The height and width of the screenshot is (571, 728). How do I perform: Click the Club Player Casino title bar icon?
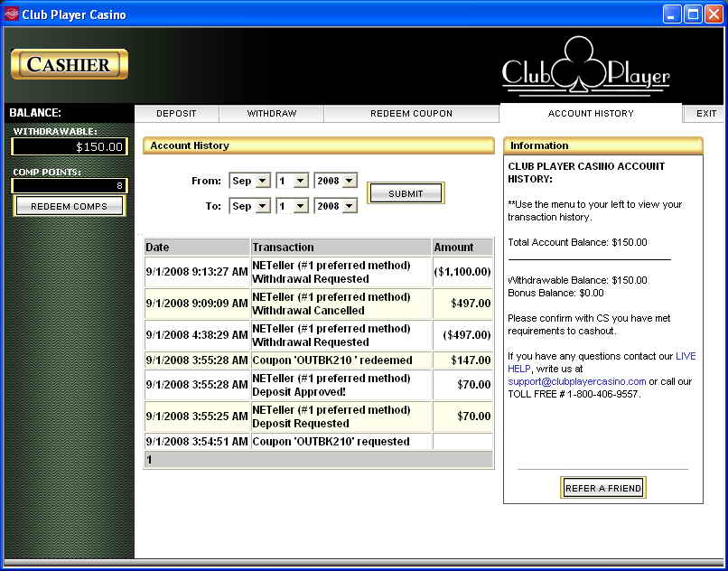pyautogui.click(x=10, y=14)
